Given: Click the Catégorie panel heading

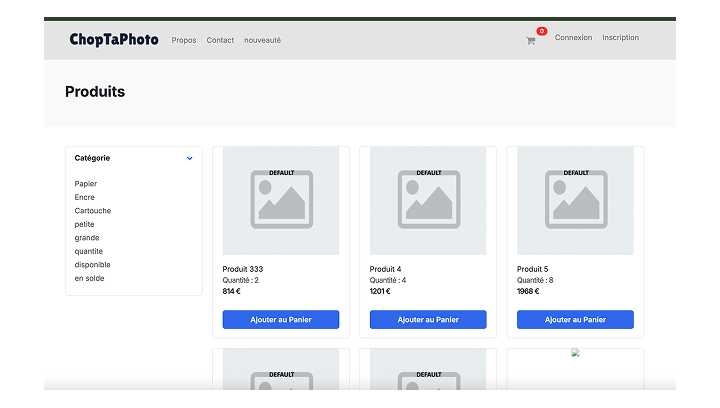Looking at the screenshot, I should point(92,158).
